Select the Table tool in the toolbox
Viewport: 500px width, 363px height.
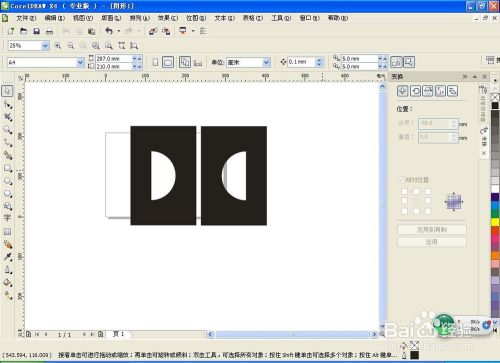pos(7,231)
